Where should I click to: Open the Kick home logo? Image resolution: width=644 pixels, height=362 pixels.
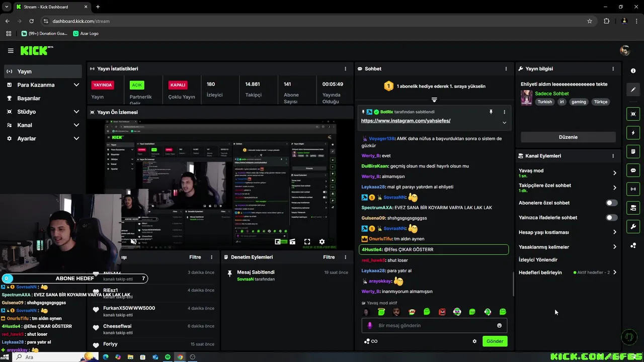[36, 51]
